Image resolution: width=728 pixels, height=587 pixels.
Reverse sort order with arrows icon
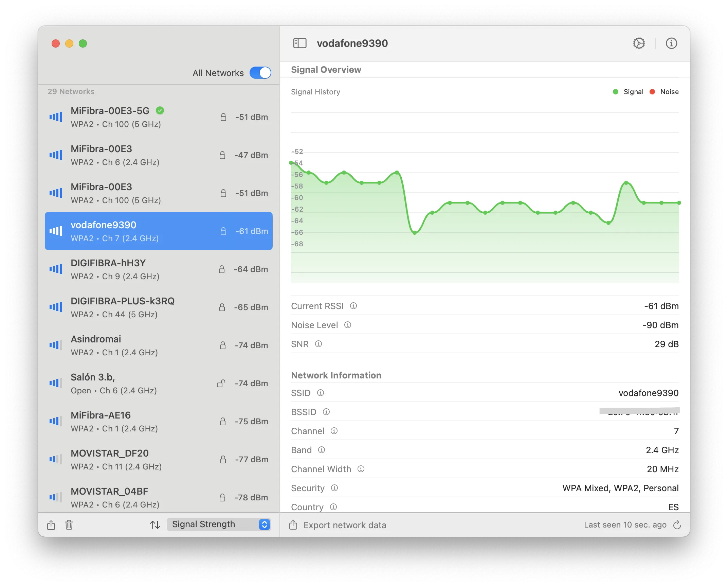(155, 525)
